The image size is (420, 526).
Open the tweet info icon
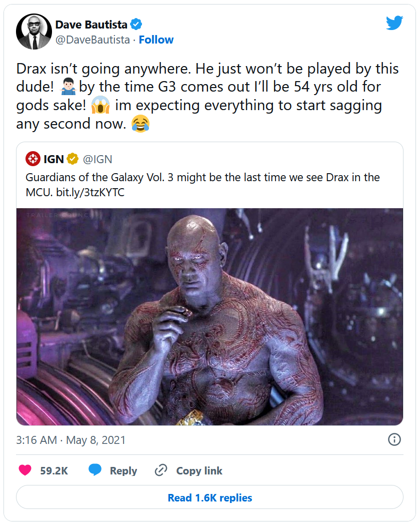[394, 439]
